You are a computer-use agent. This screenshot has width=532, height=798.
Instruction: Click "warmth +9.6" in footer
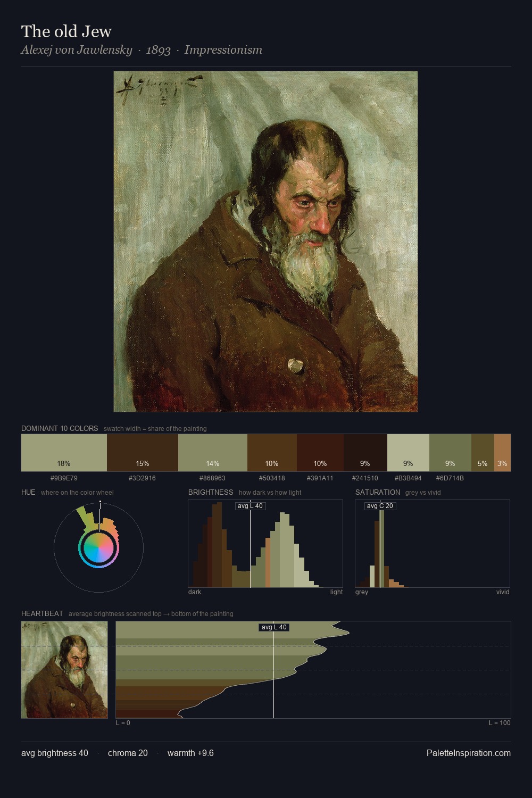tap(190, 753)
